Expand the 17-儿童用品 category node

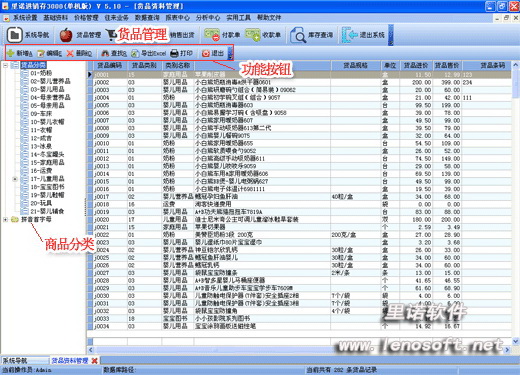pos(15,179)
